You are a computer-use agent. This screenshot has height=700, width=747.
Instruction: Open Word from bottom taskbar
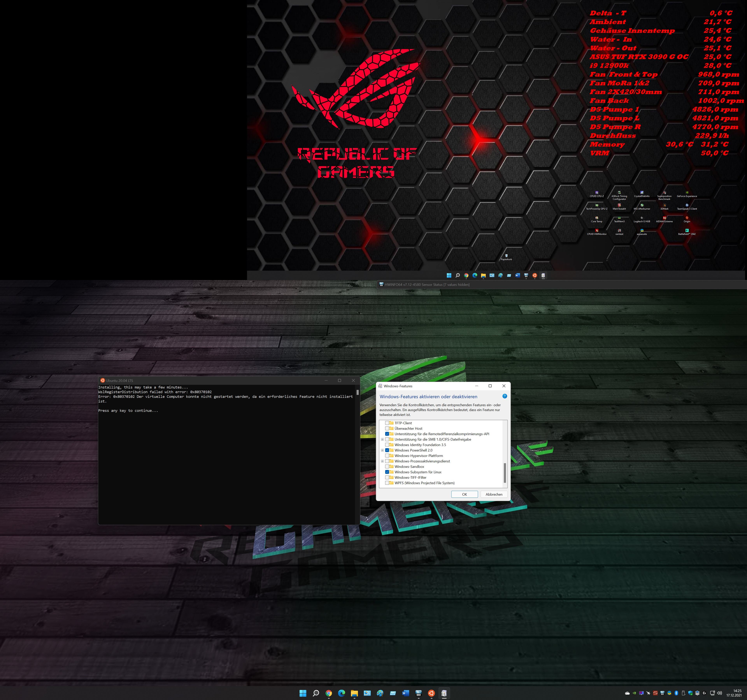(x=406, y=693)
